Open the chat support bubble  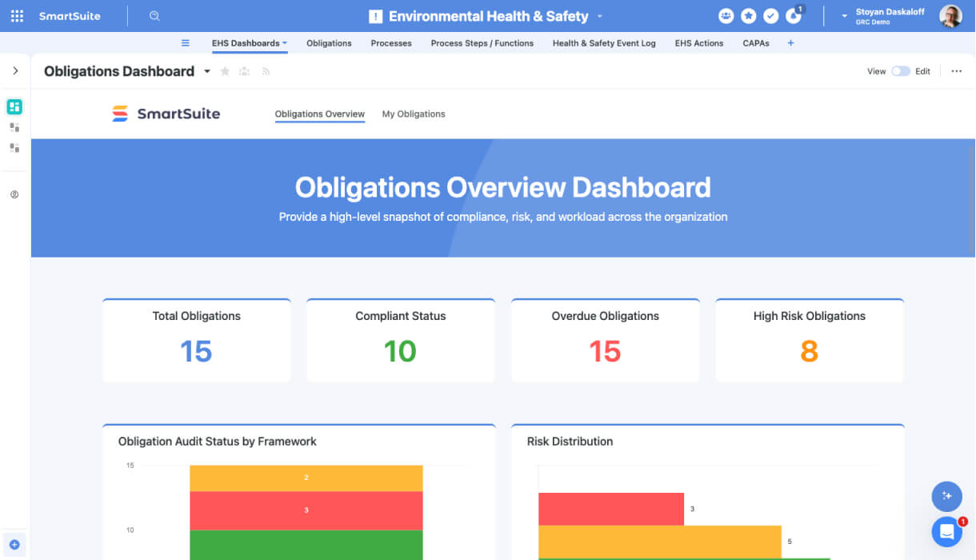pos(947,531)
